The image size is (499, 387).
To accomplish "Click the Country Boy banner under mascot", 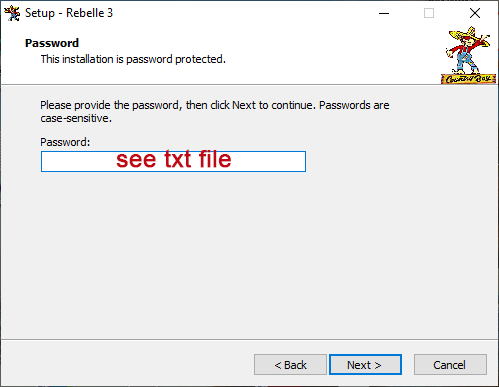I will pos(468,79).
